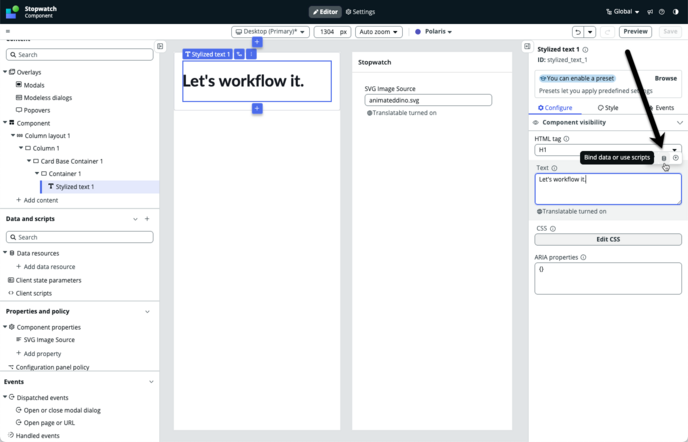Click the bind data or use scripts icon

tap(664, 158)
